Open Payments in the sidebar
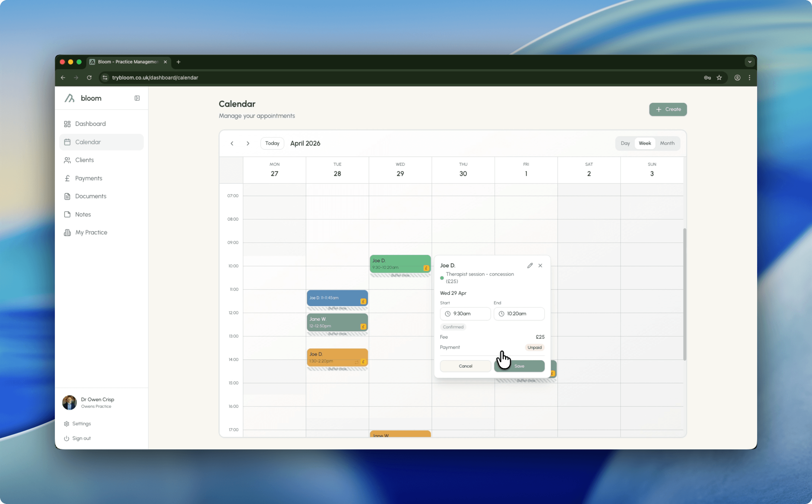The width and height of the screenshot is (812, 504). point(101,178)
